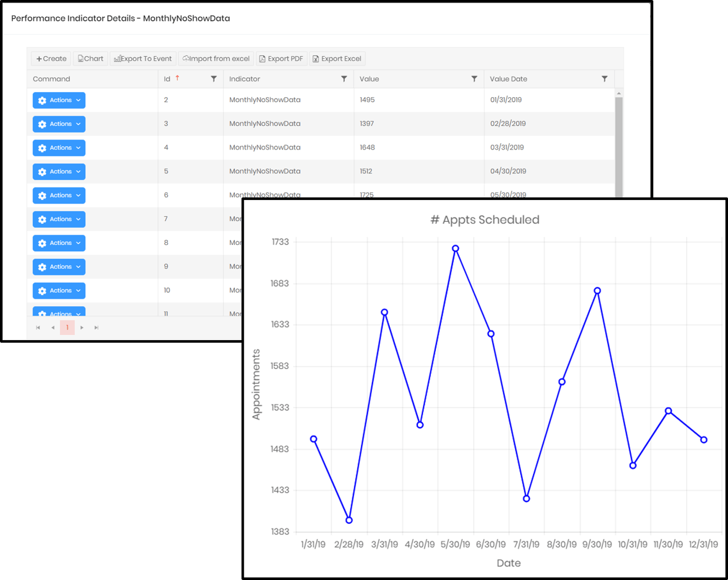Click the gear icon on the first Actions button
Screen dimensions: 728x580
click(x=42, y=100)
